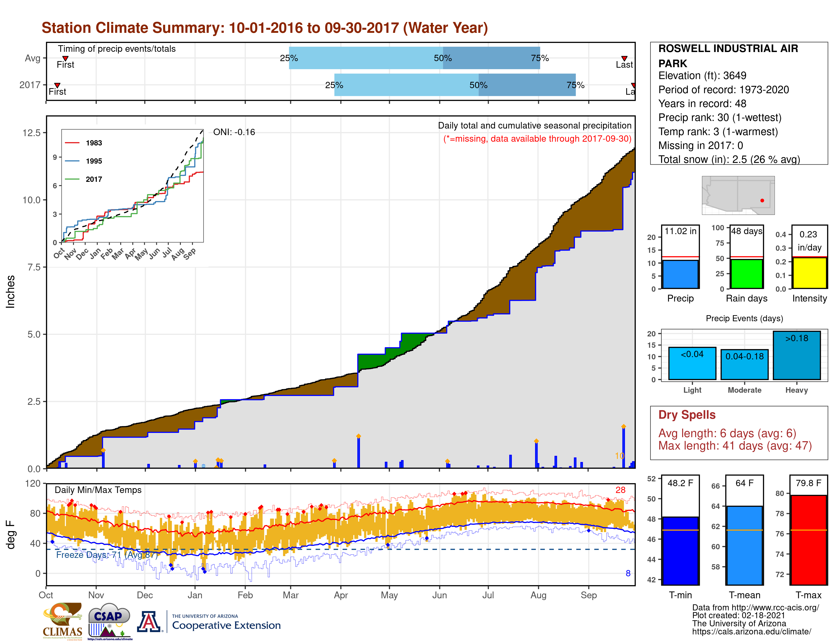Click 'Max length: 41 days (avg: 47)' text

click(735, 445)
